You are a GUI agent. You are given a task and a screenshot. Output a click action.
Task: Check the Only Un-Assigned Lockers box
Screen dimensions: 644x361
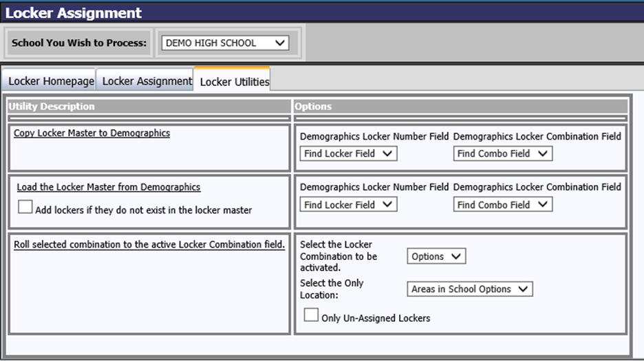312,316
